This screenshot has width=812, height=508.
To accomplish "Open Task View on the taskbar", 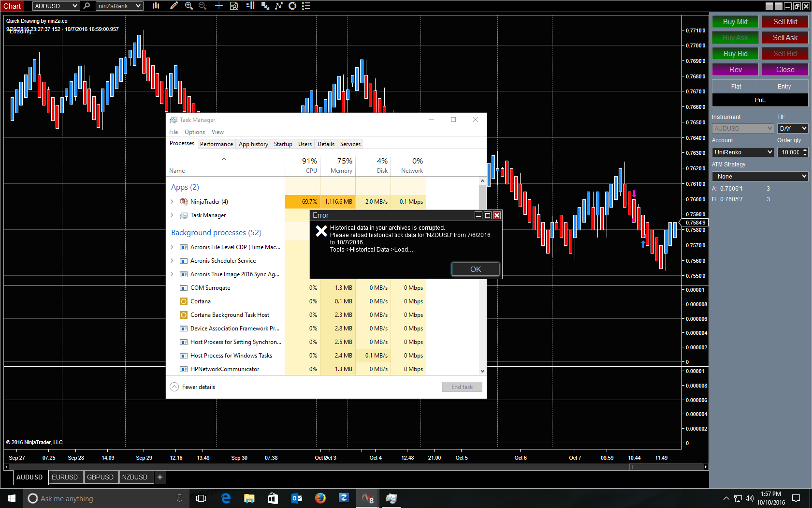I will [201, 498].
